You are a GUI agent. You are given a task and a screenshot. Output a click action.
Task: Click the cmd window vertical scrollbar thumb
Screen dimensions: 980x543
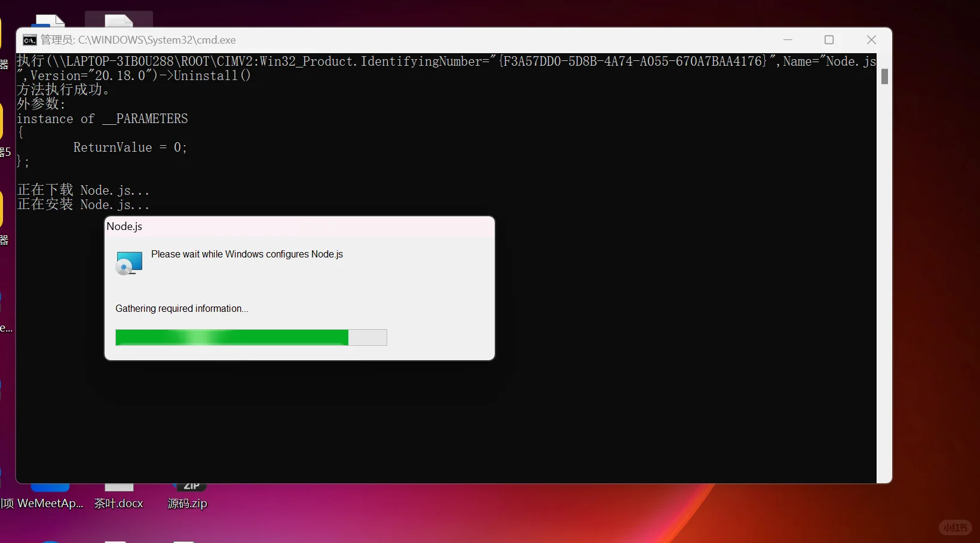884,76
